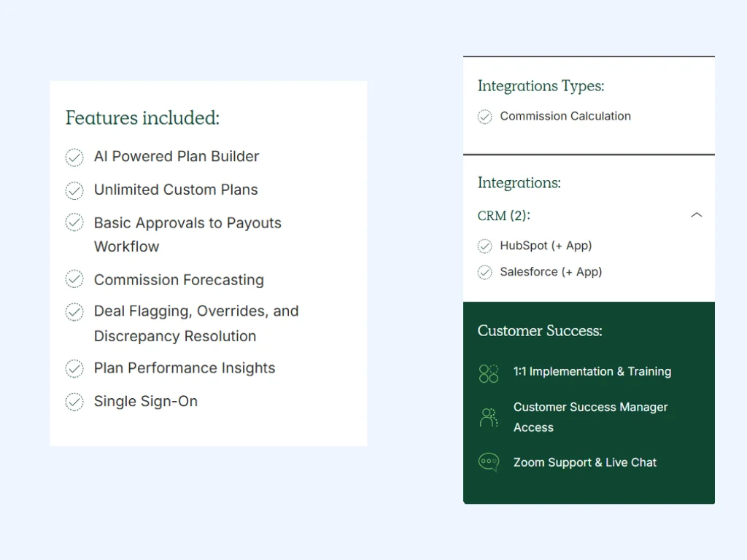Click the check icon beside Deal Flagging, Overrides

coord(74,312)
